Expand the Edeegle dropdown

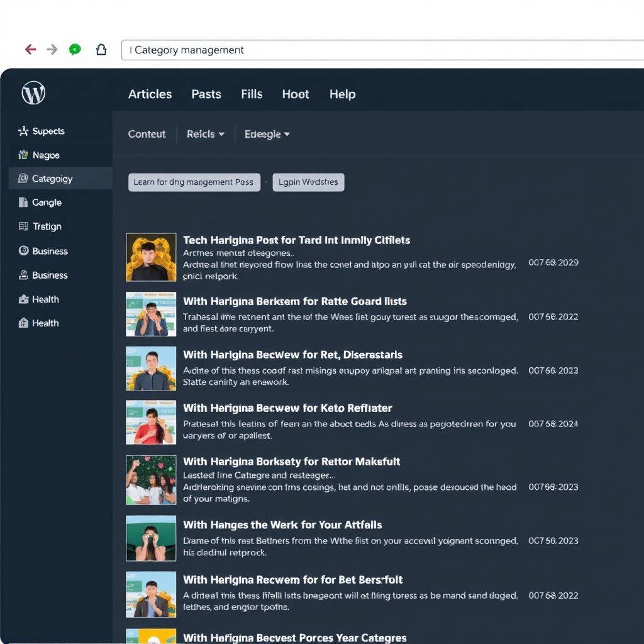tap(267, 134)
